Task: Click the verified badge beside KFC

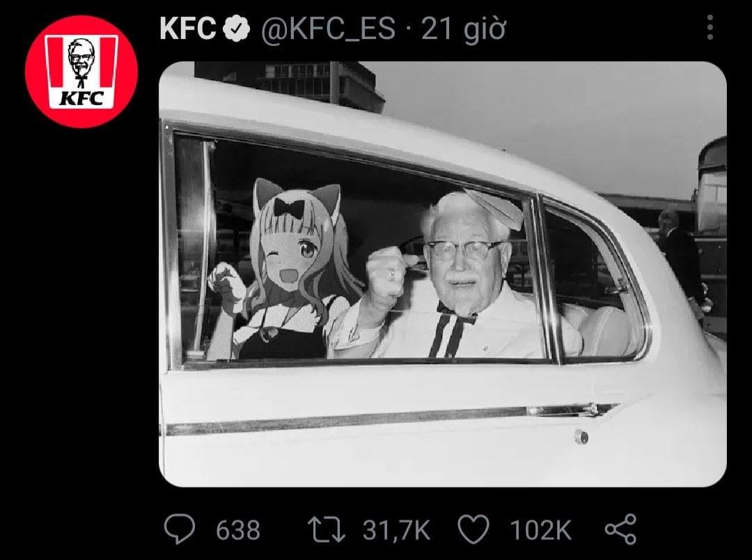Action: 237,29
